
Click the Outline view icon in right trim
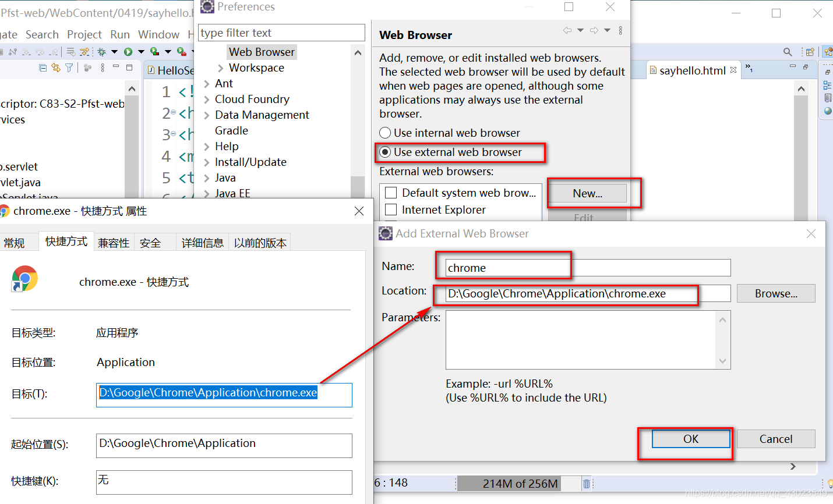pos(827,85)
